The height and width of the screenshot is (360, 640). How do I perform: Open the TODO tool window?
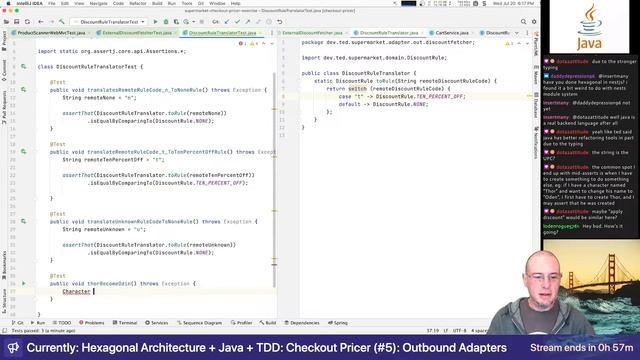pos(62,323)
